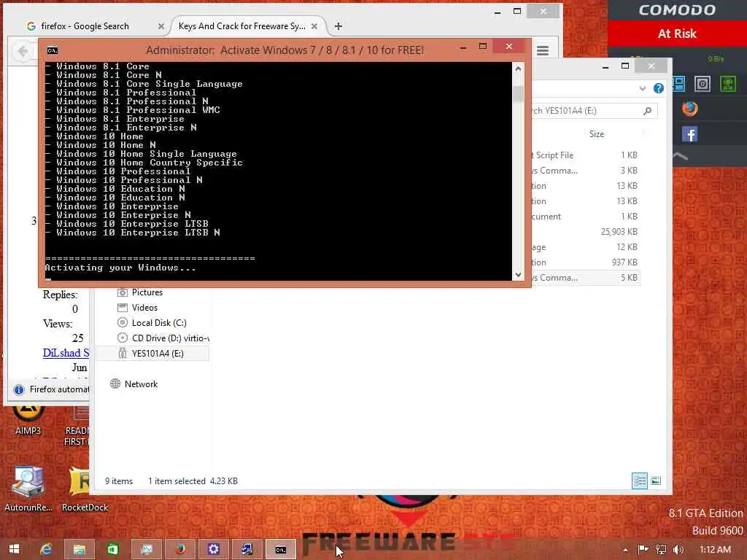Select the 937 KB file row

point(585,262)
